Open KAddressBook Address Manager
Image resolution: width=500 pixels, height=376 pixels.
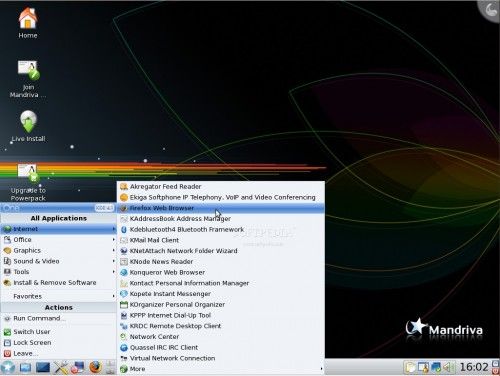click(221, 219)
